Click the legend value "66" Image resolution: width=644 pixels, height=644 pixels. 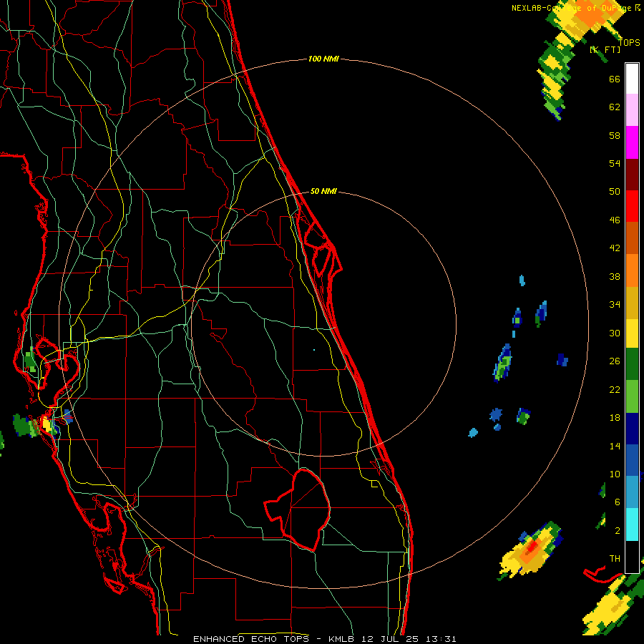point(615,79)
